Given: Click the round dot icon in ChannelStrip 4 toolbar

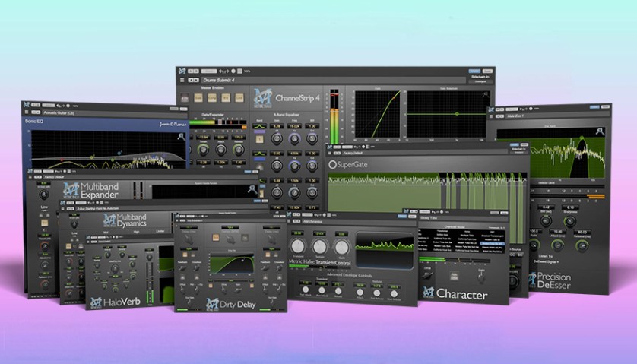Looking at the screenshot, I should (233, 71).
